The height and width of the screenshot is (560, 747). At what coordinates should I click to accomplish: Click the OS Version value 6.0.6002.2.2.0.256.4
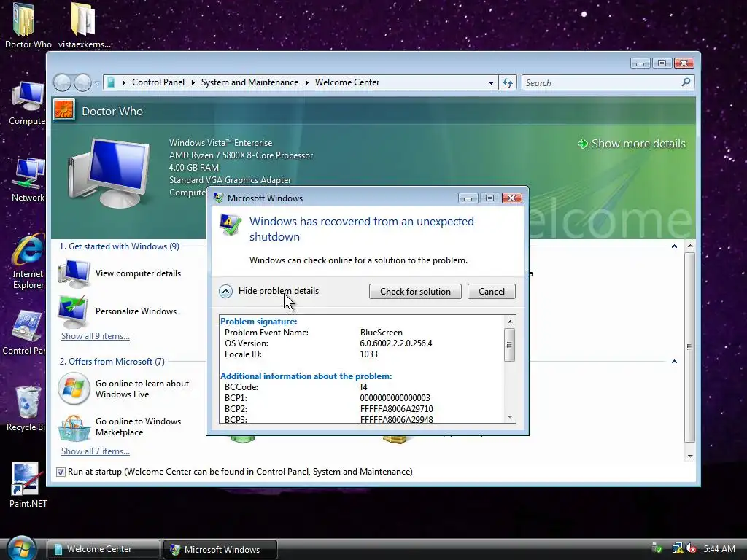[x=396, y=343]
